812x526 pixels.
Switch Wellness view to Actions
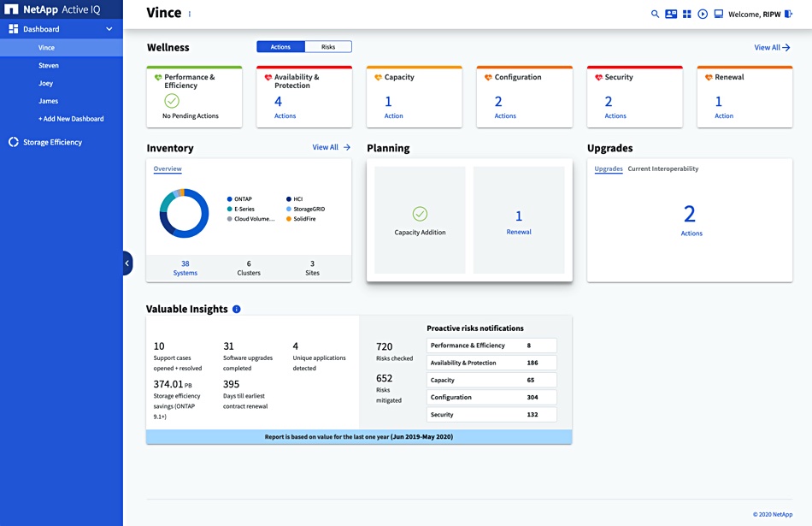tap(280, 47)
